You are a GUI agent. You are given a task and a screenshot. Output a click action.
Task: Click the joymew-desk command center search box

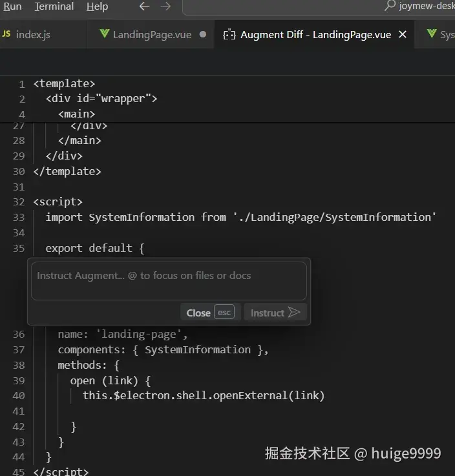click(319, 6)
